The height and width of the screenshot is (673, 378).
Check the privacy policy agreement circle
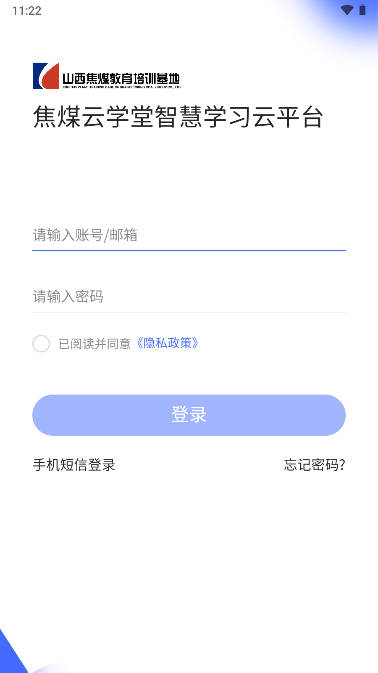41,343
